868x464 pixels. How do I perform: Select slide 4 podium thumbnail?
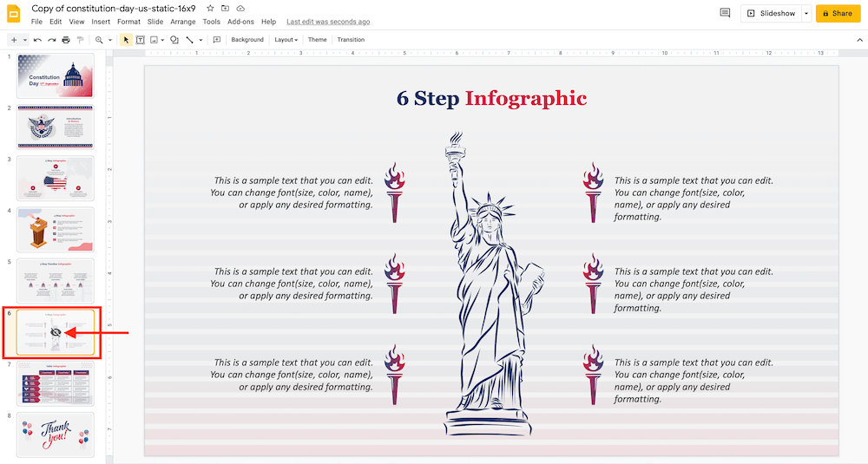(56, 230)
